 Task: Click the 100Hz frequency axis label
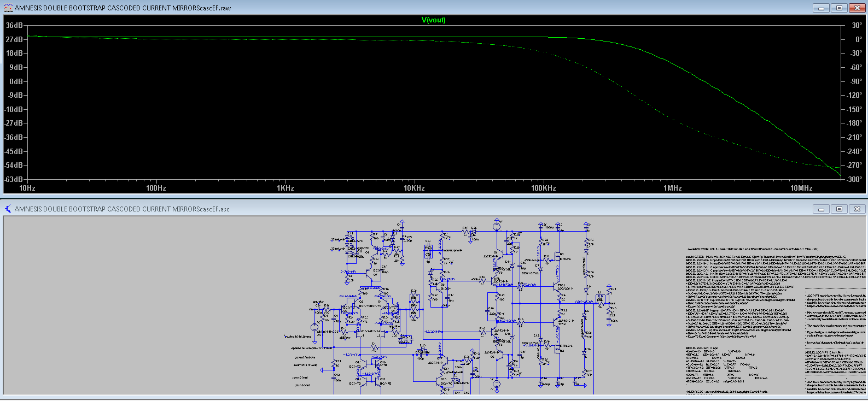click(x=156, y=188)
